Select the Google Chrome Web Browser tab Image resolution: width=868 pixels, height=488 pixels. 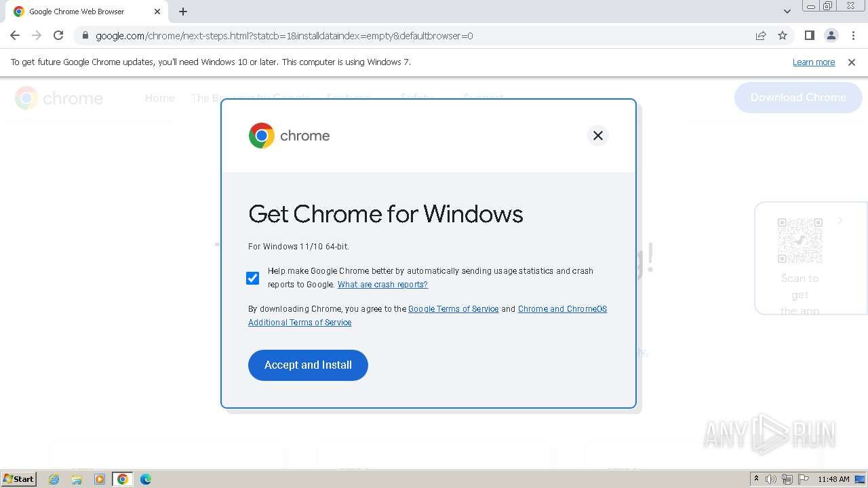point(87,12)
